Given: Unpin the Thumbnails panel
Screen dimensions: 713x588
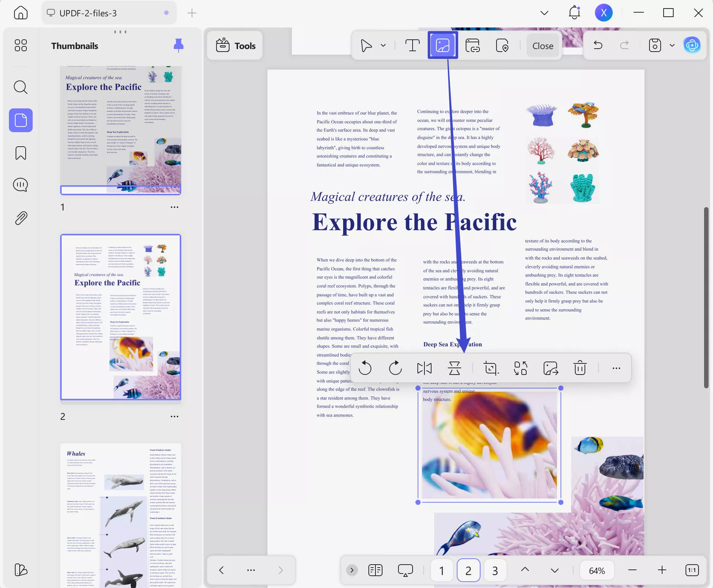Looking at the screenshot, I should click(179, 45).
